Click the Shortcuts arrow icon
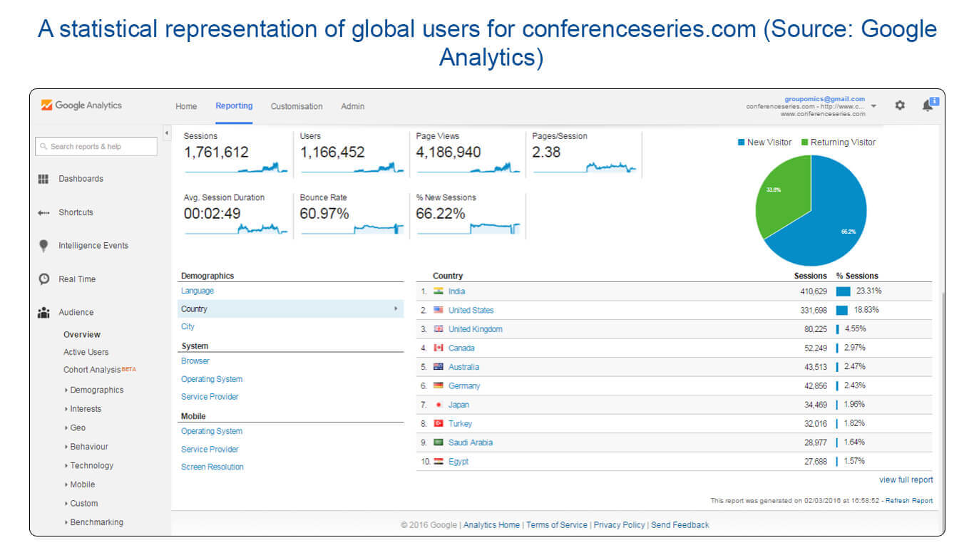The width and height of the screenshot is (974, 560). (x=43, y=212)
